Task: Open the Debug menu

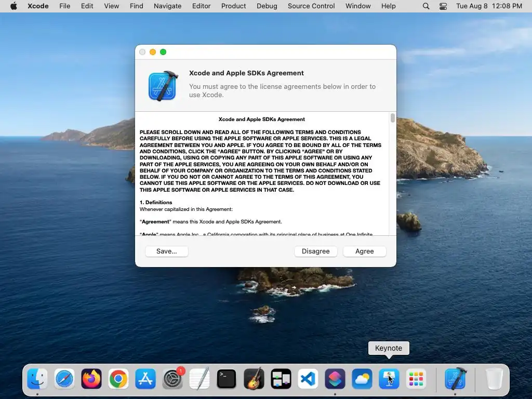Action: (267, 6)
